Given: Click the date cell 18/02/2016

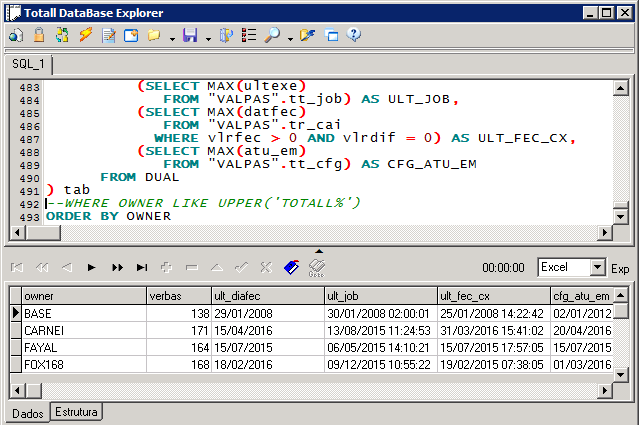Looking at the screenshot, I should point(268,365).
